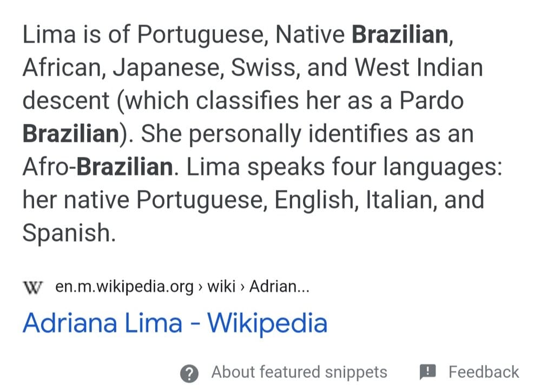
Task: Click the bold "Brazilian" after "Native"
Action: click(400, 35)
